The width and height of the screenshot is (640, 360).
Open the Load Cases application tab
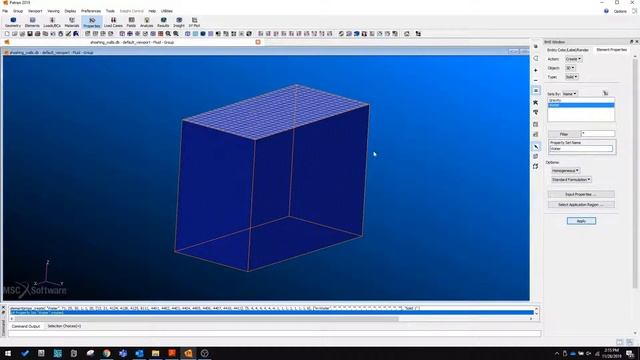tap(113, 22)
